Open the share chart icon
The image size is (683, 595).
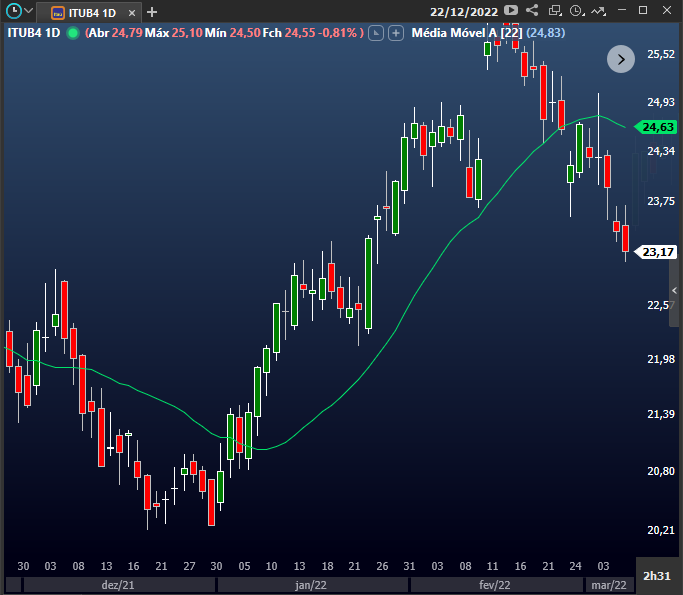point(532,10)
